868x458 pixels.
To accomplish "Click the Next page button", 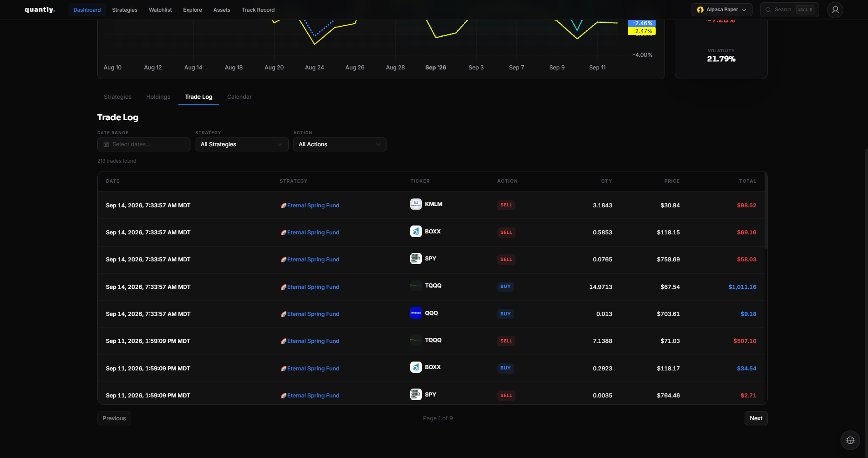I will point(756,418).
